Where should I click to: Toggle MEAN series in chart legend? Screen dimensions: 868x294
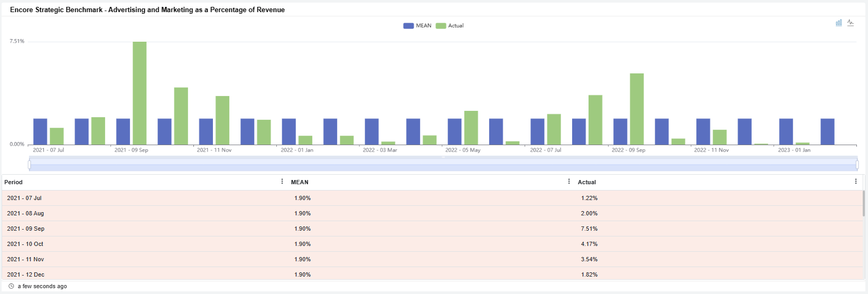point(417,25)
